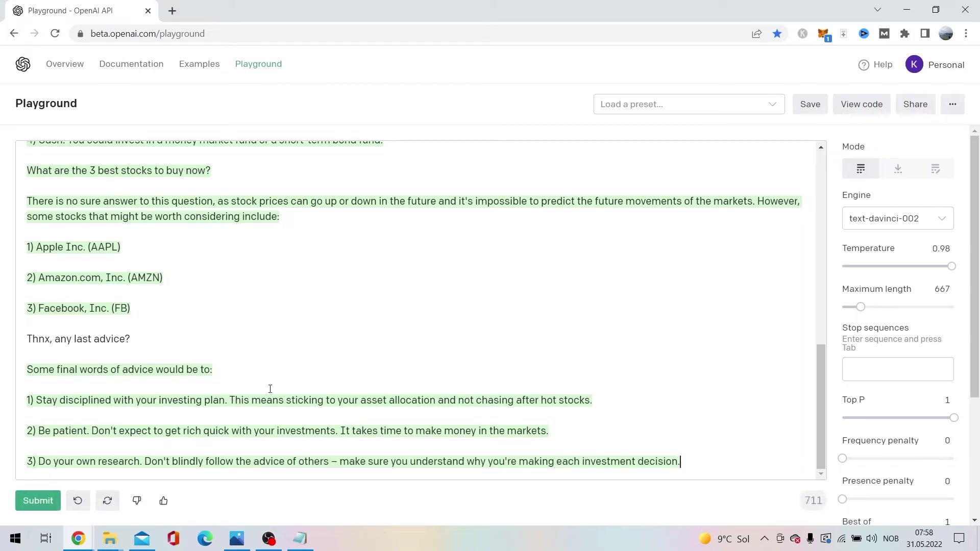Click the share page icon in address bar
The image size is (980, 551).
pos(756,34)
